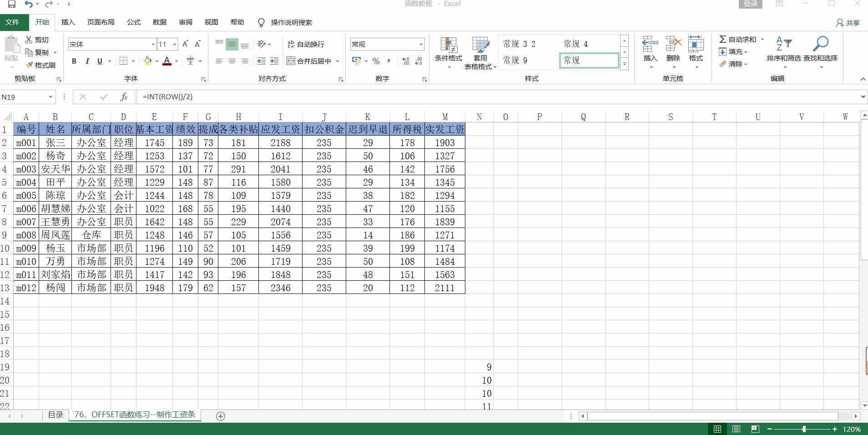
Task: Click the Save icon in quick access toolbar
Action: (12, 4)
